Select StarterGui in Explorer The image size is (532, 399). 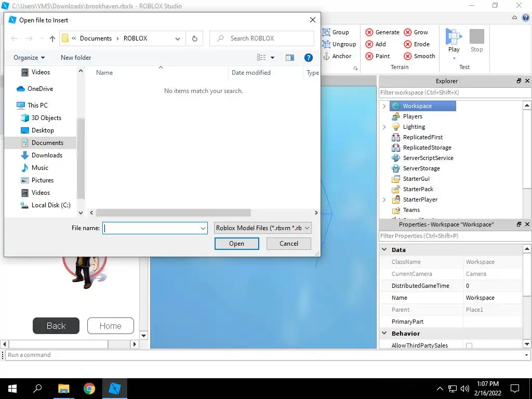pos(416,179)
